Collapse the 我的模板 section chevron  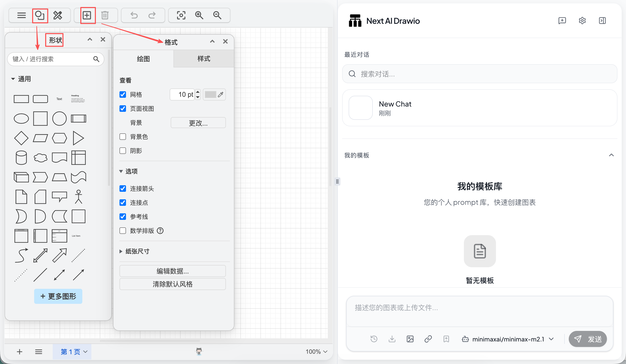[611, 155]
